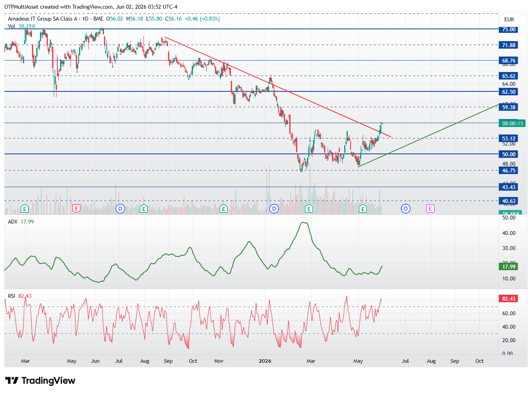The height and width of the screenshot is (394, 532).
Task: Click the RSI indicator title
Action: tap(11, 296)
